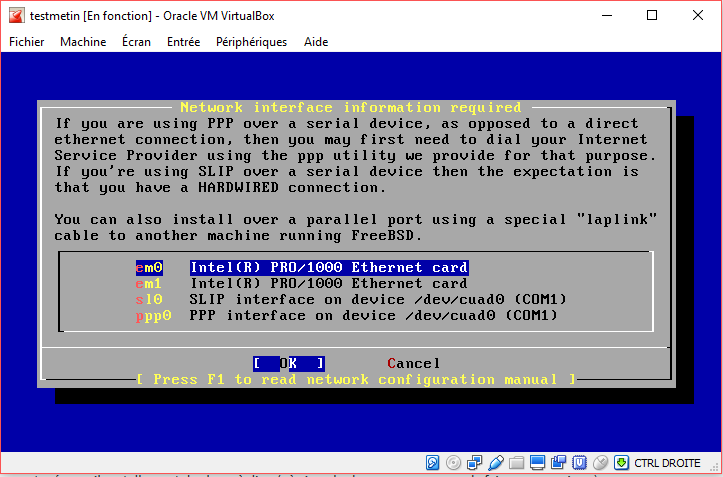Select the ppp0 PPP interface entry
The width and height of the screenshot is (723, 477).
347,316
